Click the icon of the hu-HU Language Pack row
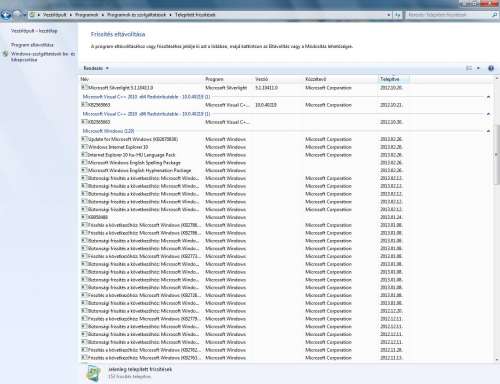 point(84,154)
